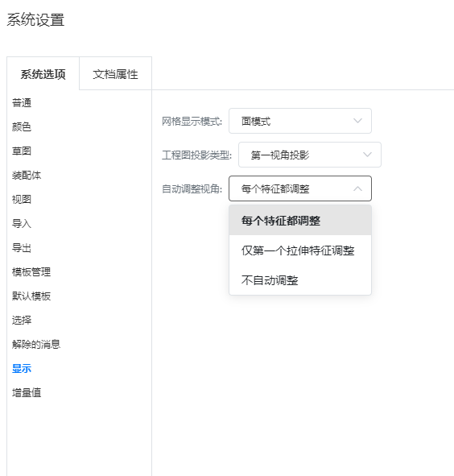Open 模板管理 settings
454x476 pixels.
pos(31,271)
